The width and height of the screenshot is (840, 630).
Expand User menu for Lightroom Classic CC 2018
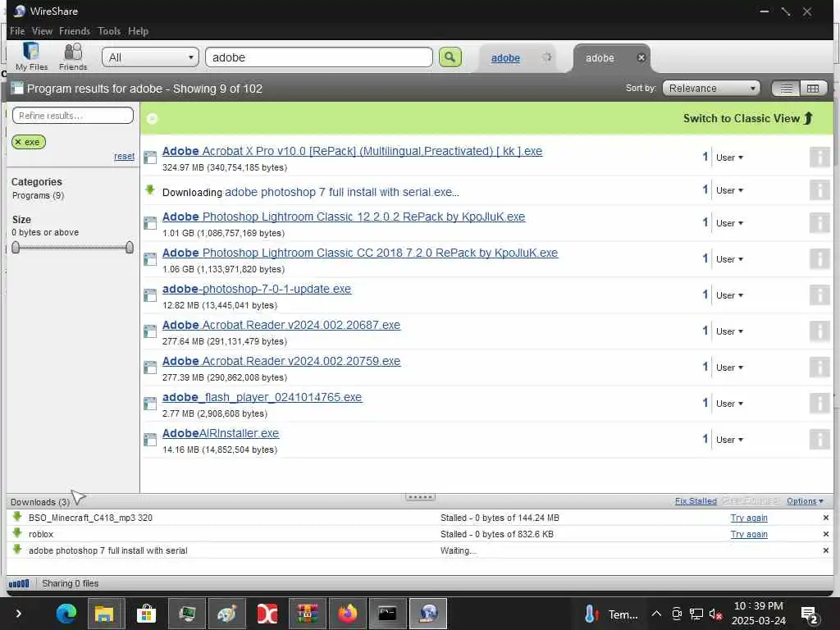point(729,259)
